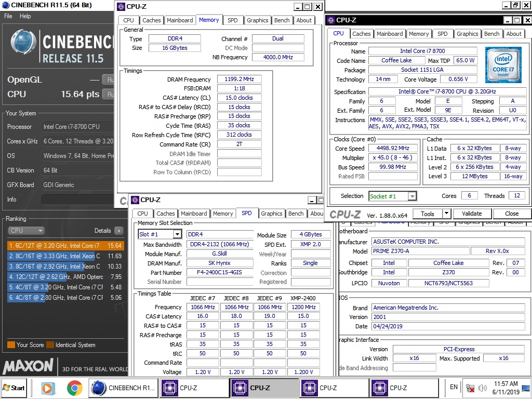This screenshot has width=532, height=399.
Task: Click the Validate button
Action: tap(472, 214)
